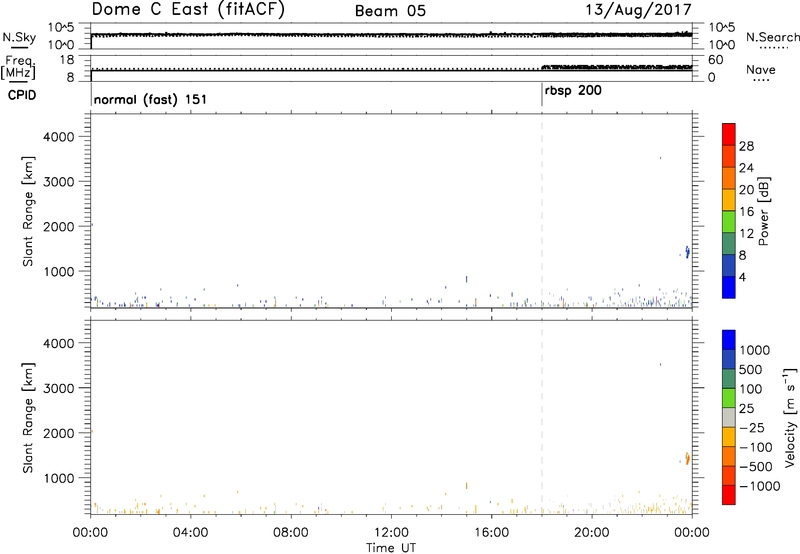The image size is (800, 554).
Task: Click the 'Power [dB]' colorbar label
Action: tap(764, 211)
